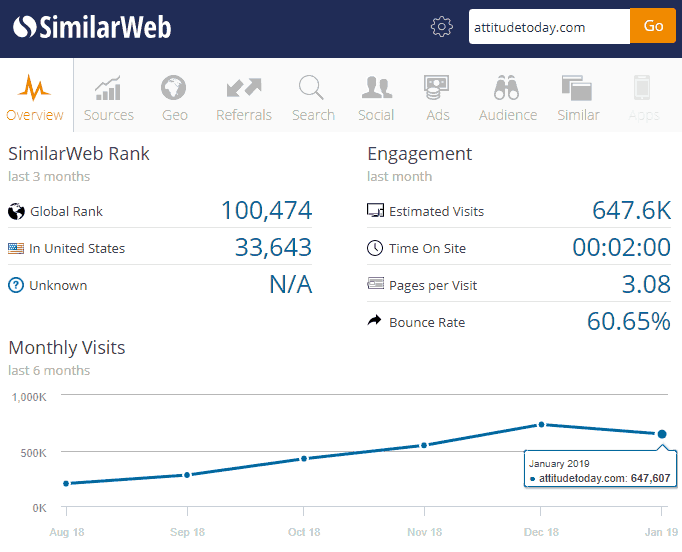
Task: Click the Unknown help question icon
Action: pos(16,286)
